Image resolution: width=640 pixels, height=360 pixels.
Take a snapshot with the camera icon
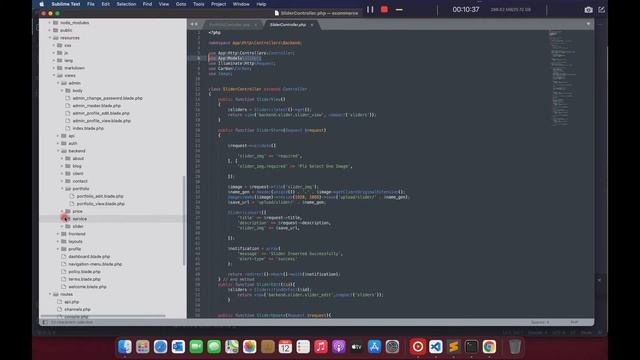[588, 10]
